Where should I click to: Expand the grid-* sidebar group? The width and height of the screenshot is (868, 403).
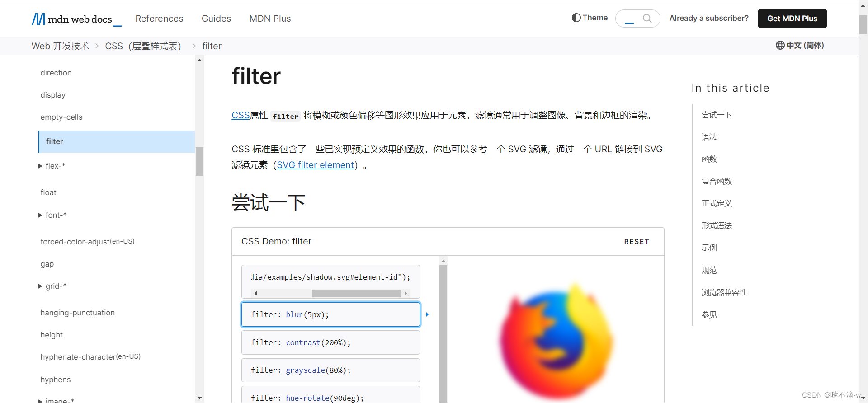[x=52, y=286]
